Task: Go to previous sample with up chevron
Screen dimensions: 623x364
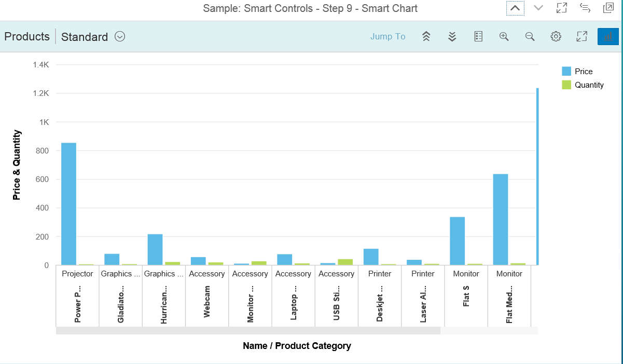Action: pos(515,8)
